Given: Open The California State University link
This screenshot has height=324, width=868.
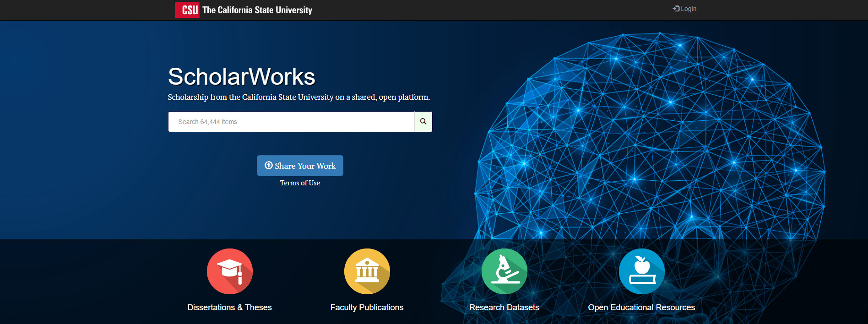Looking at the screenshot, I should [x=257, y=10].
